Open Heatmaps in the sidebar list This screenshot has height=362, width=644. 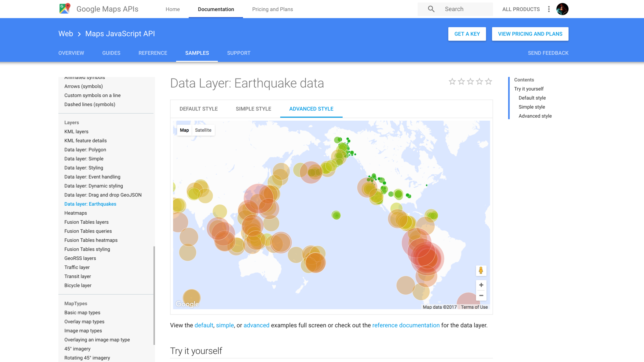click(x=75, y=213)
